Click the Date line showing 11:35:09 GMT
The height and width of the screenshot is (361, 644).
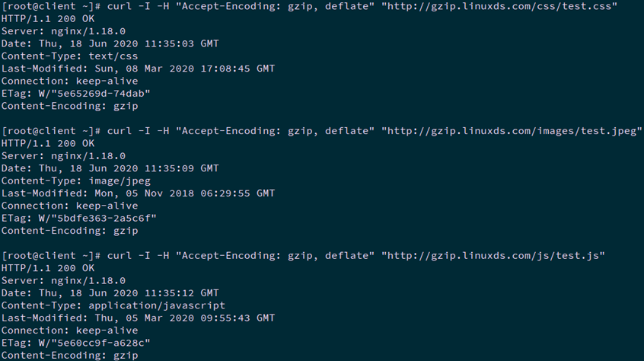(110, 168)
